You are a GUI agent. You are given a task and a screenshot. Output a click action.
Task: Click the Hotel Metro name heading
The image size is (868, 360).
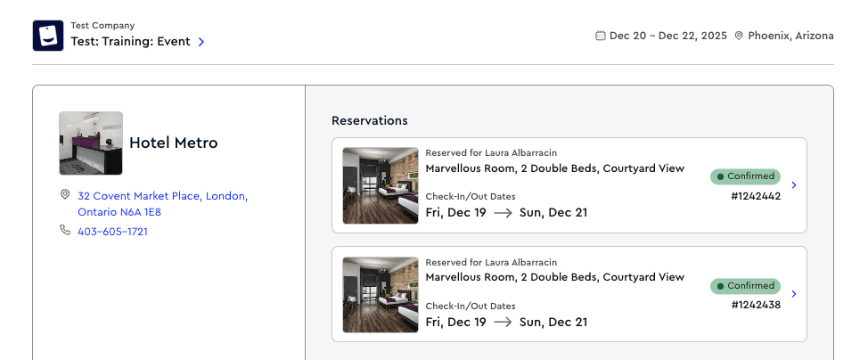pyautogui.click(x=173, y=143)
